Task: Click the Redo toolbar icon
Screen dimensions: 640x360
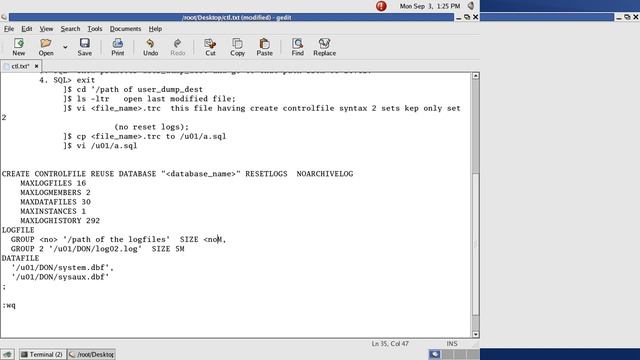Action: (x=178, y=47)
